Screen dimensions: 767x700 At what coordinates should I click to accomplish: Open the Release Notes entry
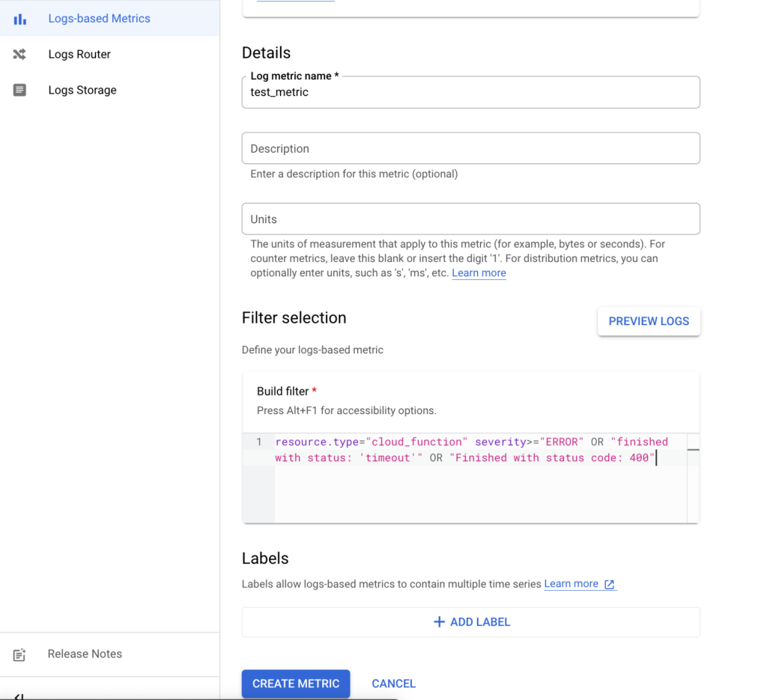point(85,654)
